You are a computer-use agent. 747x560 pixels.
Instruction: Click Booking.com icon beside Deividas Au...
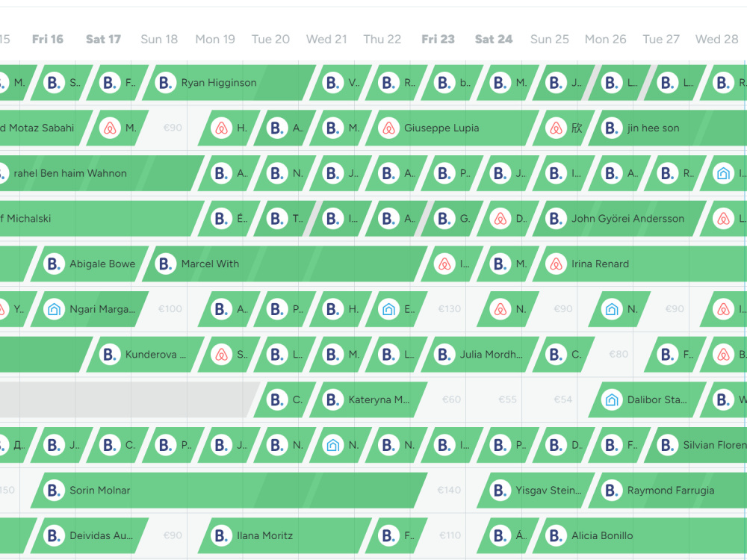click(54, 535)
